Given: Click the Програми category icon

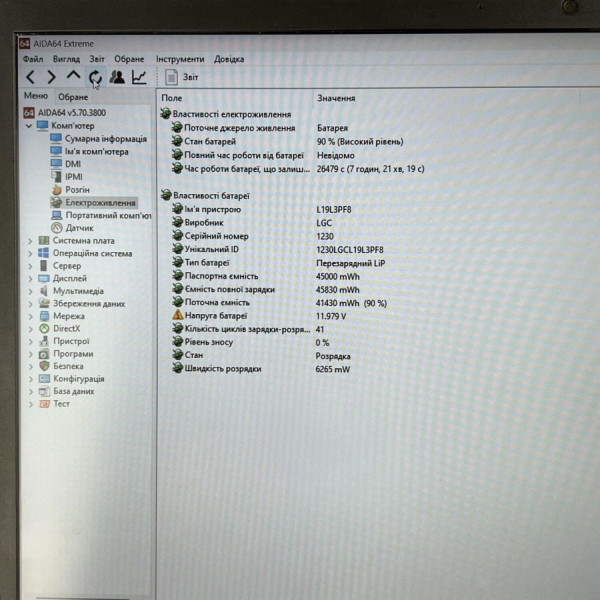Looking at the screenshot, I should (44, 354).
